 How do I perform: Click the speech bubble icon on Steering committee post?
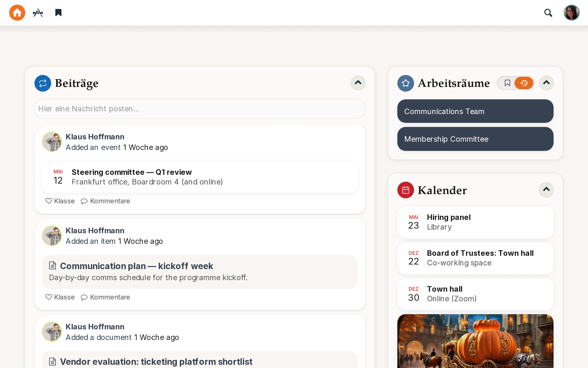point(84,201)
